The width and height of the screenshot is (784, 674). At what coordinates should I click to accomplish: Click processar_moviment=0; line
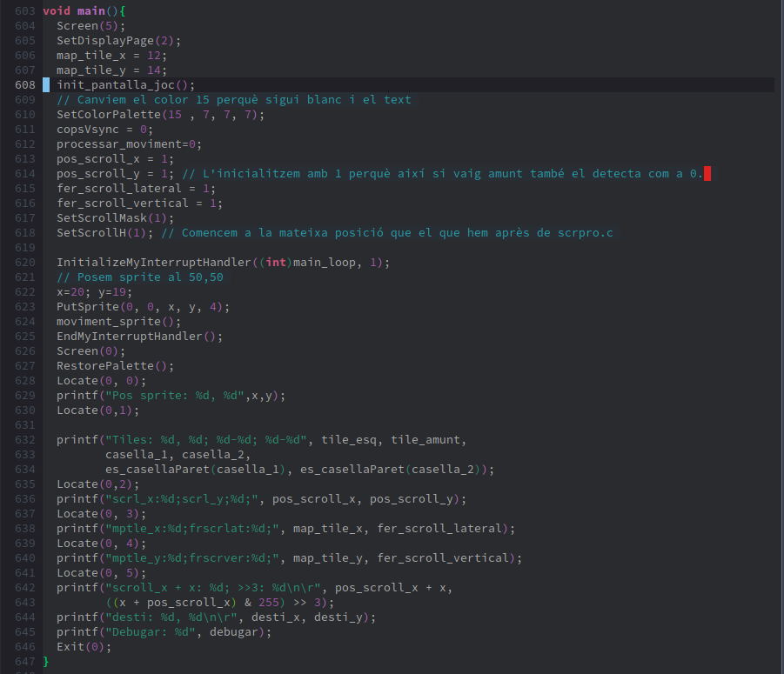click(129, 144)
